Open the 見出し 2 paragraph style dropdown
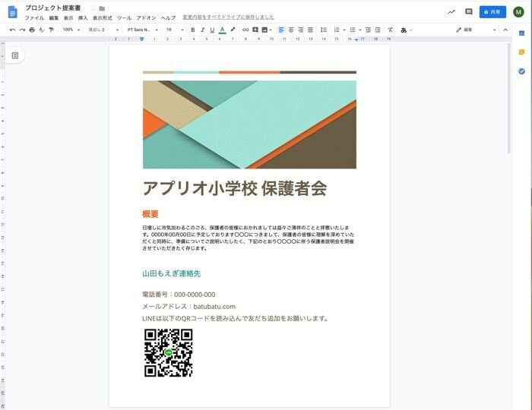Image resolution: width=532 pixels, height=410 pixels. (x=103, y=30)
